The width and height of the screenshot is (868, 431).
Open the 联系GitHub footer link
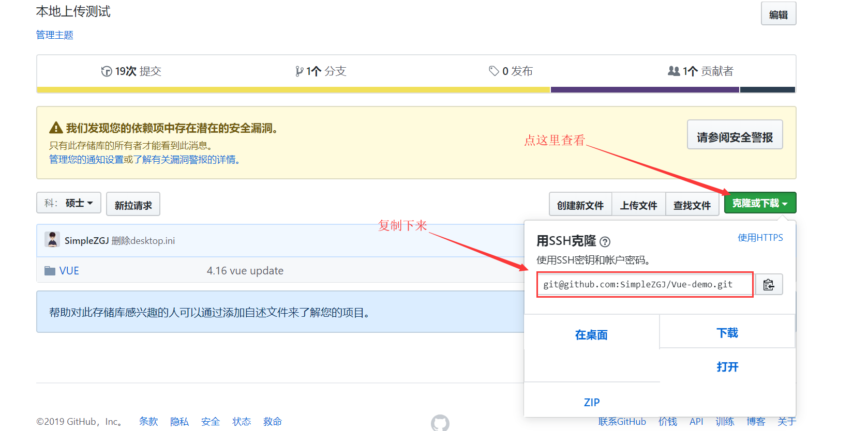point(622,422)
